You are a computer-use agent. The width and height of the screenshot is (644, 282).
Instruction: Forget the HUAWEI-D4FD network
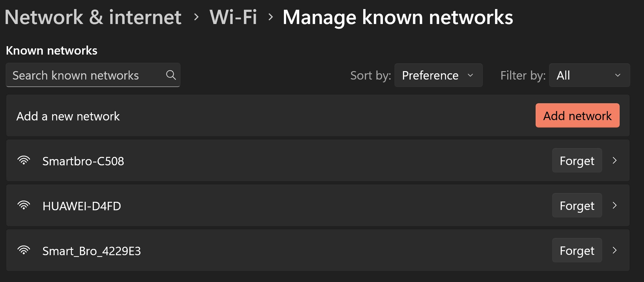click(577, 206)
